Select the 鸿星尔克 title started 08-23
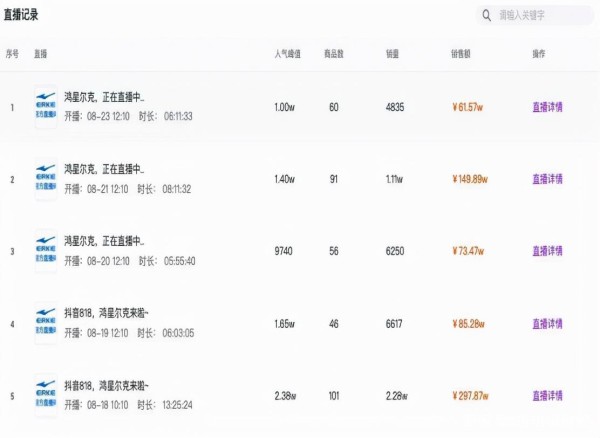 [x=104, y=97]
